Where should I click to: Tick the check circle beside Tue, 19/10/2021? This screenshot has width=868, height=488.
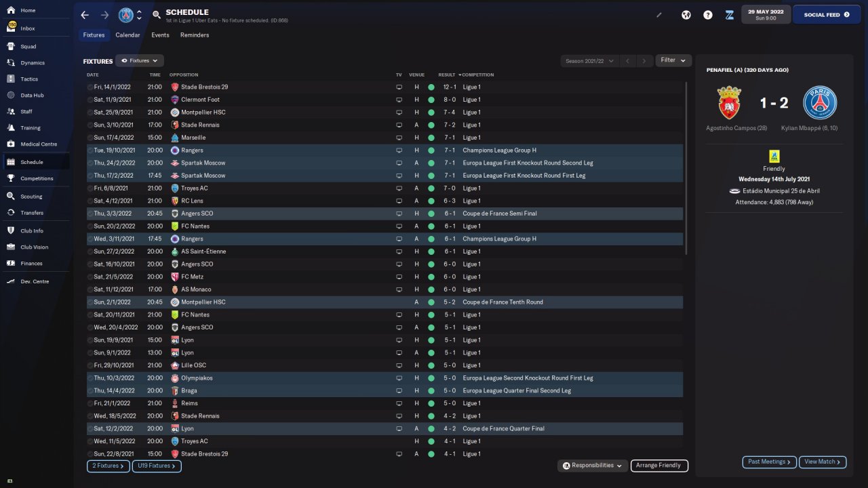pyautogui.click(x=90, y=150)
